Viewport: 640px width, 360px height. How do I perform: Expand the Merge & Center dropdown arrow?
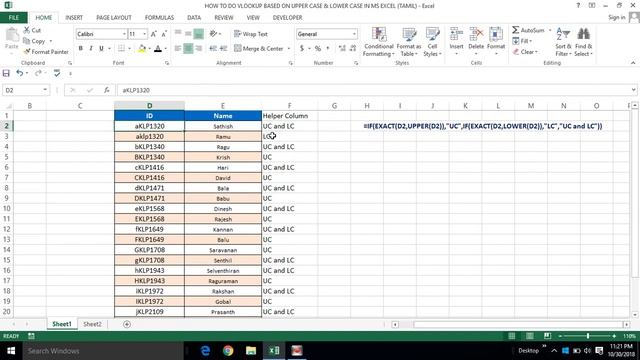tap(289, 49)
